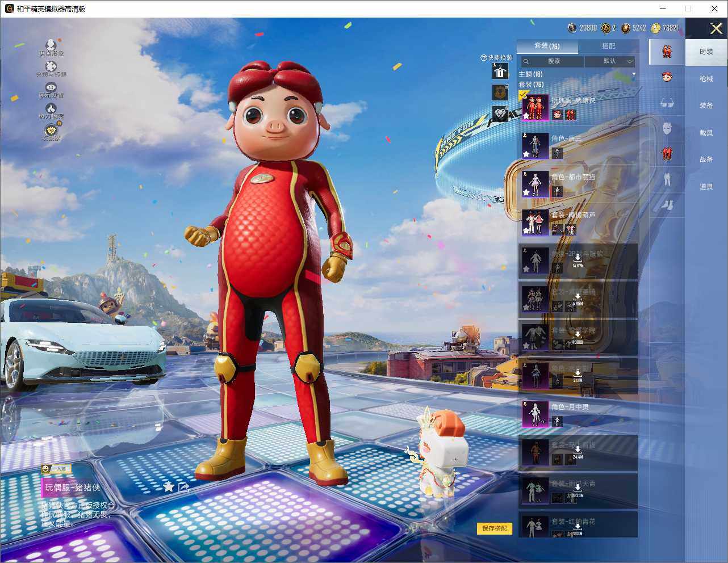Share the outfit via the share arrow icon
The image size is (728, 563).
(x=183, y=487)
